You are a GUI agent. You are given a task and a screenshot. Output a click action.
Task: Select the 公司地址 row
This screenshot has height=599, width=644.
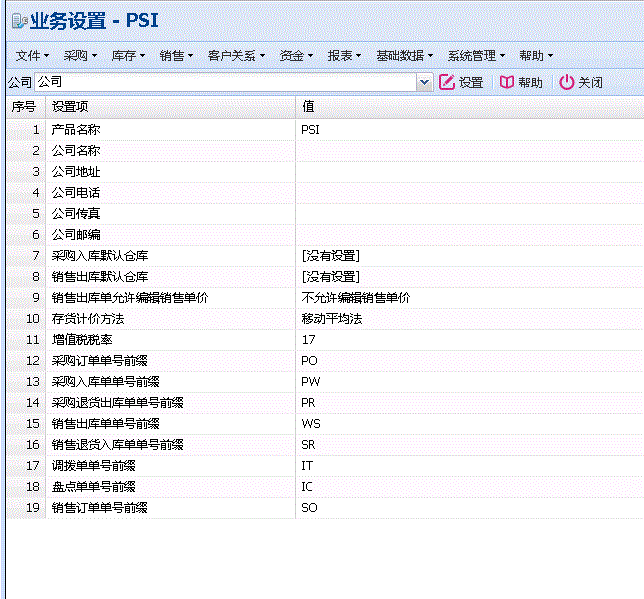click(325, 172)
